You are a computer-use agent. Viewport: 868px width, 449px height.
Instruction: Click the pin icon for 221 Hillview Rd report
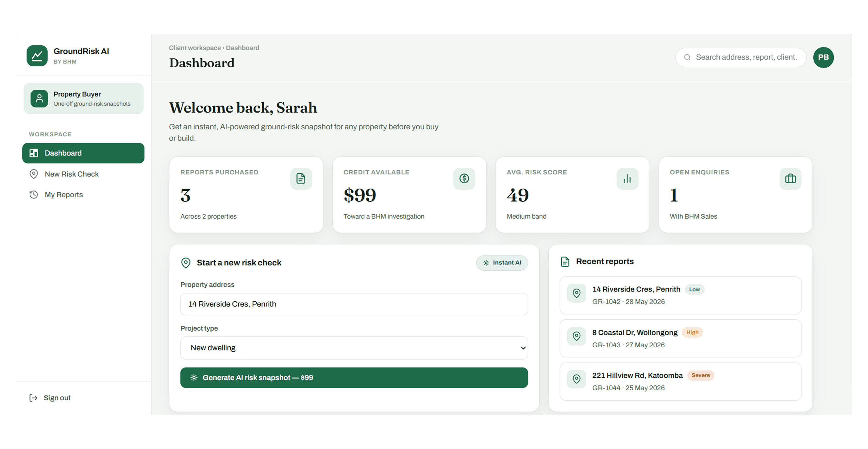[x=576, y=379]
